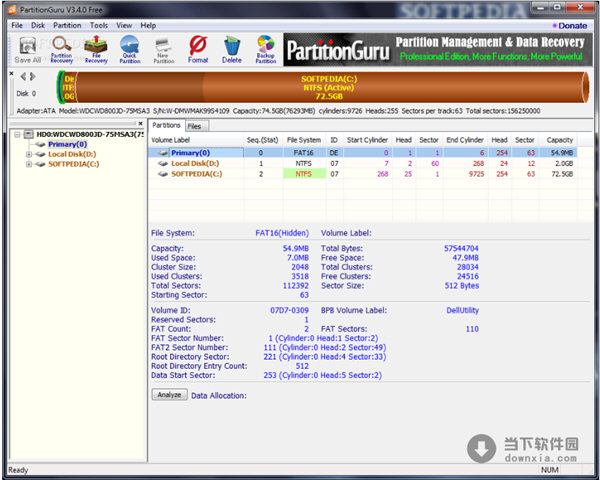This screenshot has width=600, height=480.
Task: Open the Backup Partition tool
Action: point(266,50)
